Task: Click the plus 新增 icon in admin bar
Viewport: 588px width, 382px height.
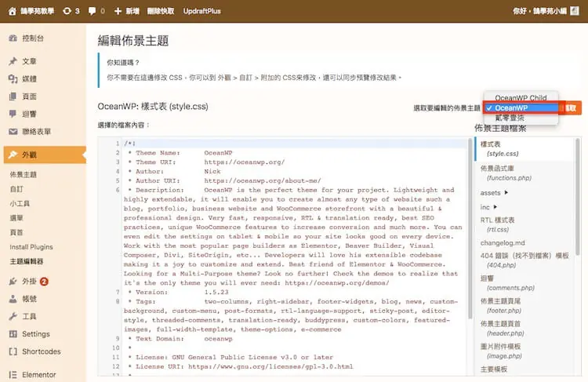Action: 118,11
